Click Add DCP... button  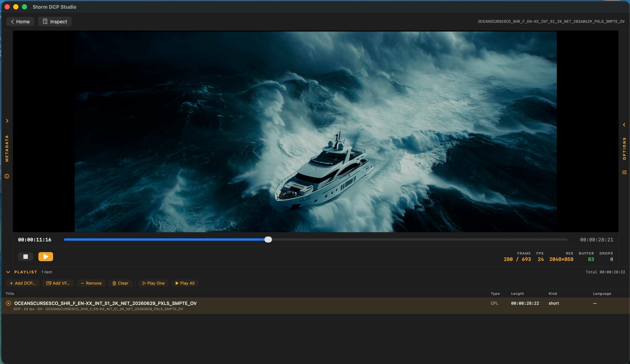[x=23, y=283]
